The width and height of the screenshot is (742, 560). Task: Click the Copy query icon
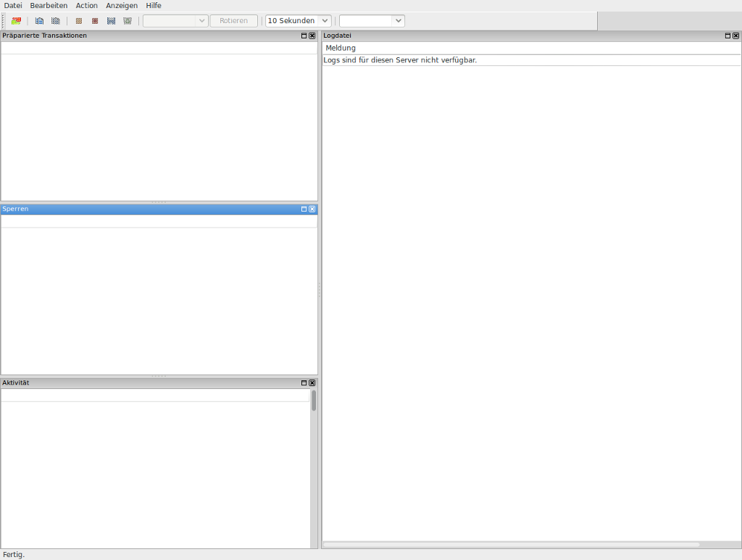tap(56, 21)
